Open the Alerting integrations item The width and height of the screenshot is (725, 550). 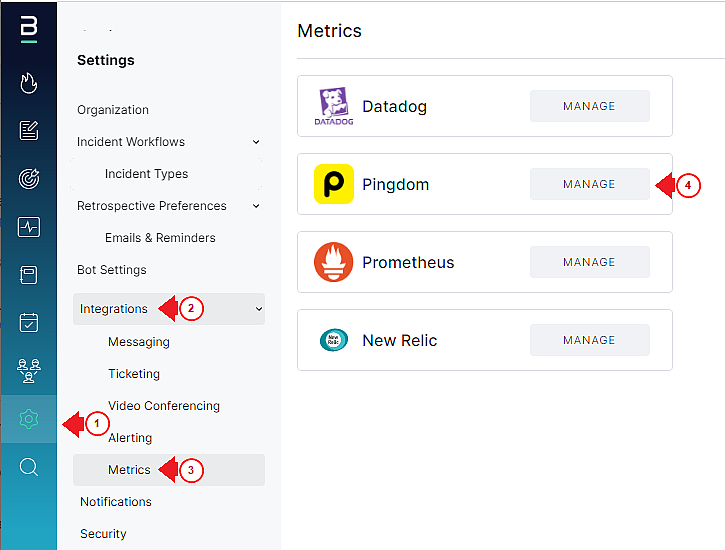(130, 438)
